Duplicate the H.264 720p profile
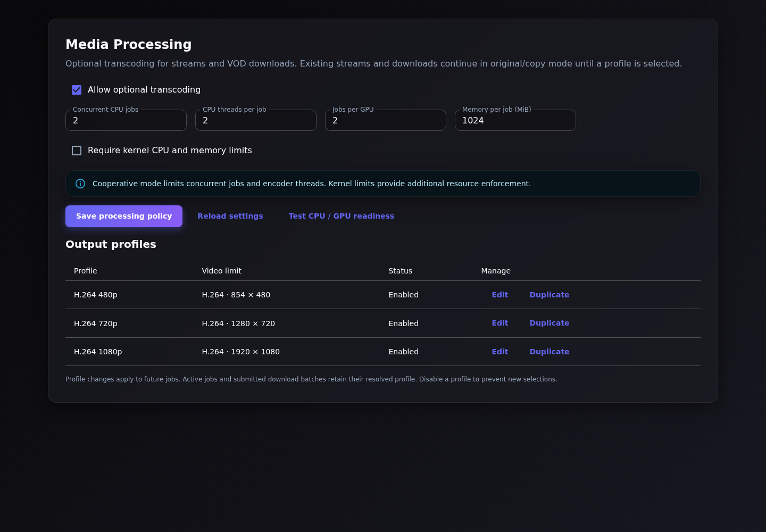The height and width of the screenshot is (532, 766). tap(549, 323)
